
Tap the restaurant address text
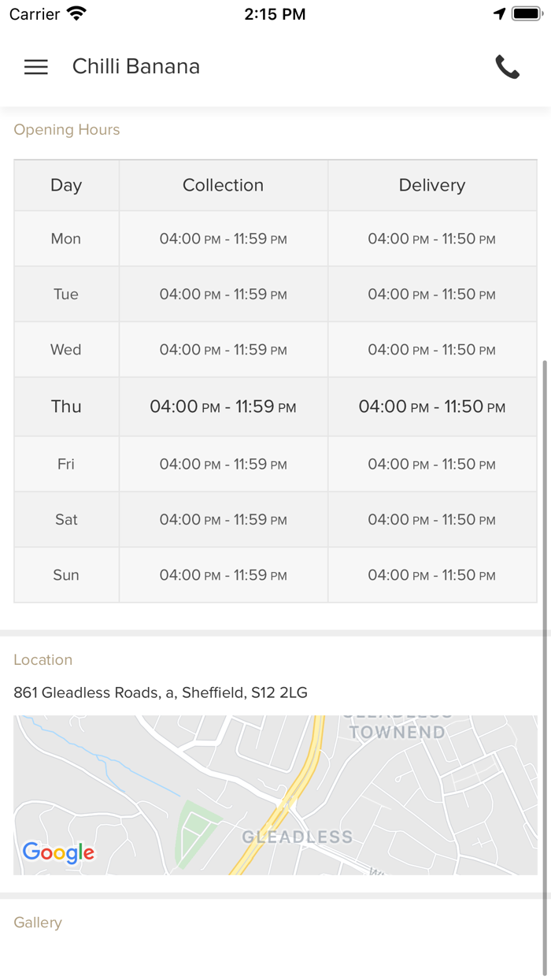(x=161, y=692)
